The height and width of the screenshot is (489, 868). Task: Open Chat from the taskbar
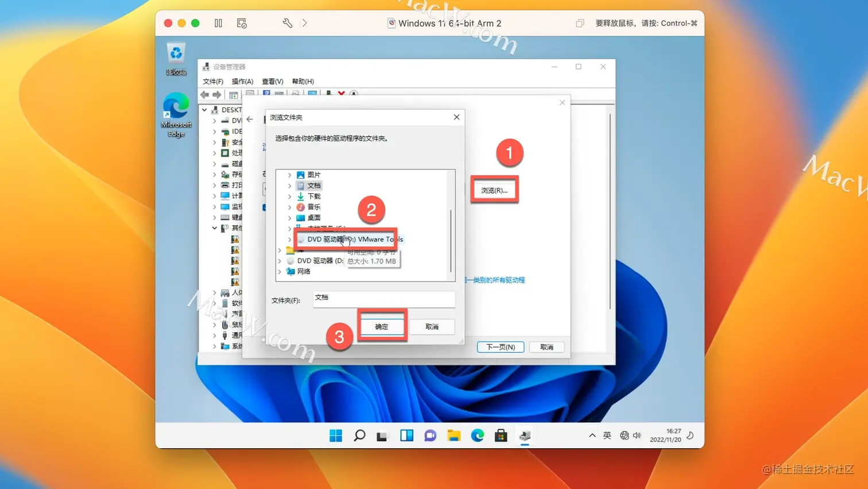tap(430, 436)
